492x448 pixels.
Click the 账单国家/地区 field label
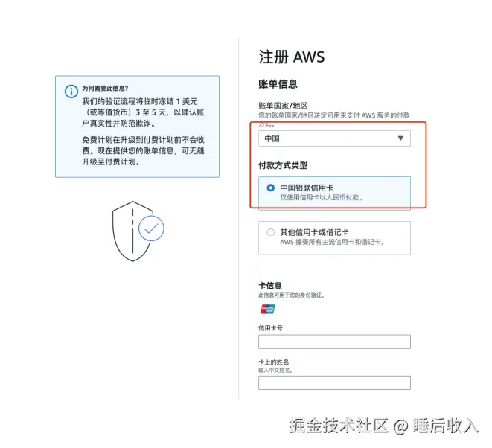283,106
